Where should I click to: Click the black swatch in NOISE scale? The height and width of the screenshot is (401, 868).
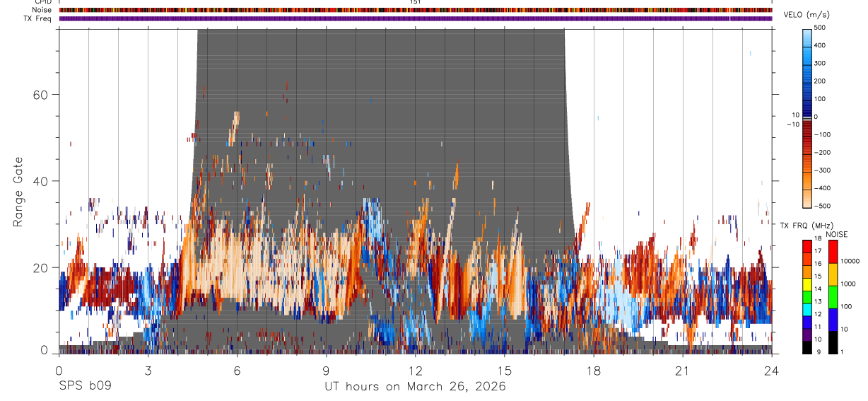click(x=833, y=342)
